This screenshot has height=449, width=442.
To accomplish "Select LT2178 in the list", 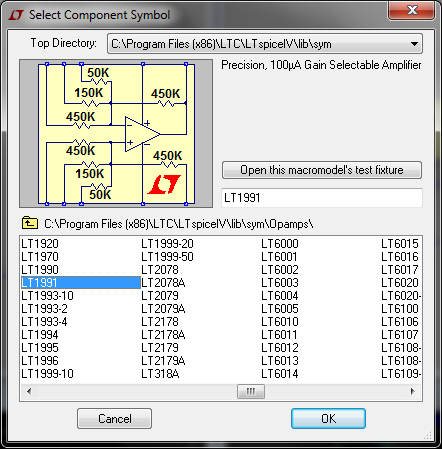I will pyautogui.click(x=160, y=322).
